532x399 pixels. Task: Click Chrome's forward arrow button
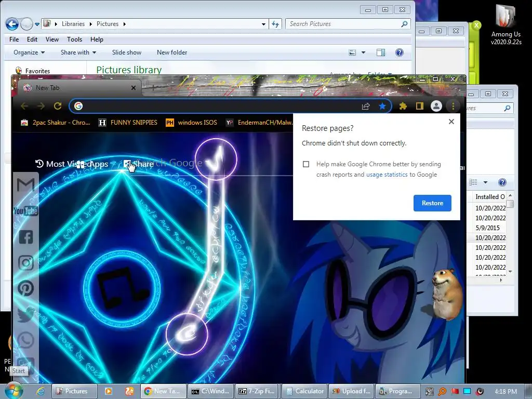(x=41, y=106)
